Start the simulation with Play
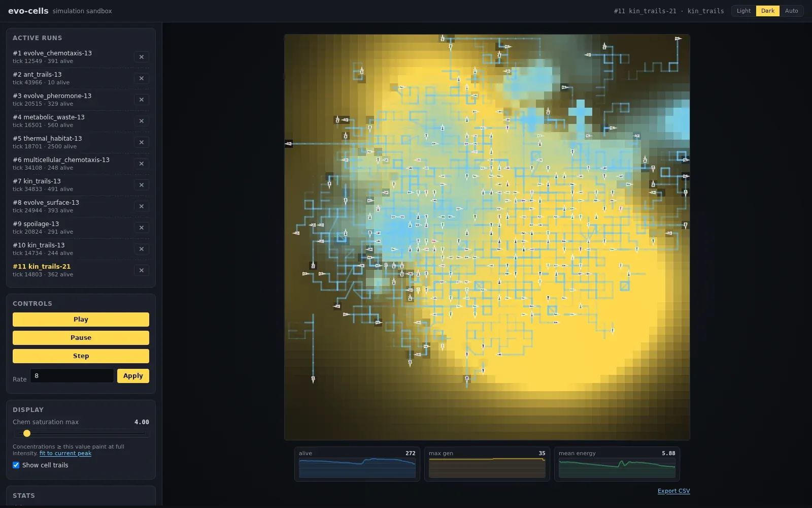812x508 pixels. (81, 320)
